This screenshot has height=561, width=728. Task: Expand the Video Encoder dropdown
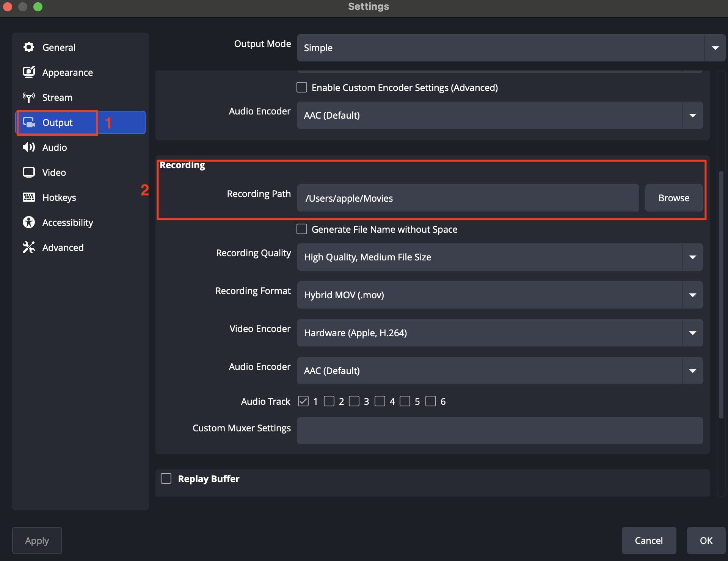click(x=500, y=333)
